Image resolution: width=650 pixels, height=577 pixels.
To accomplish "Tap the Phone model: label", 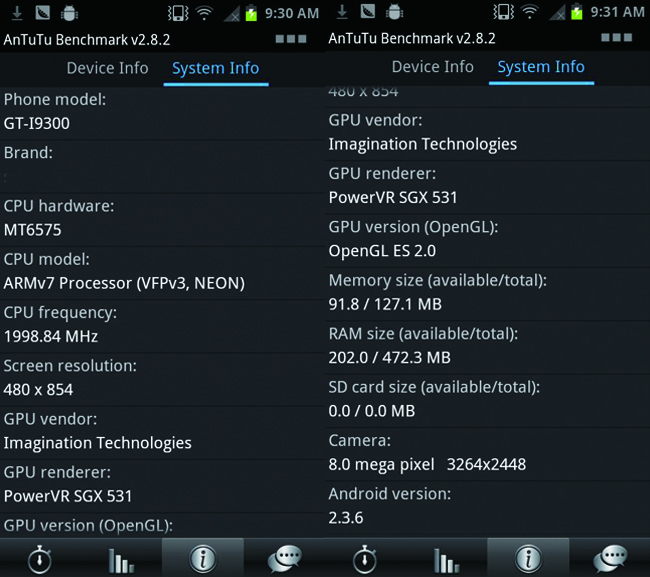I will click(55, 100).
